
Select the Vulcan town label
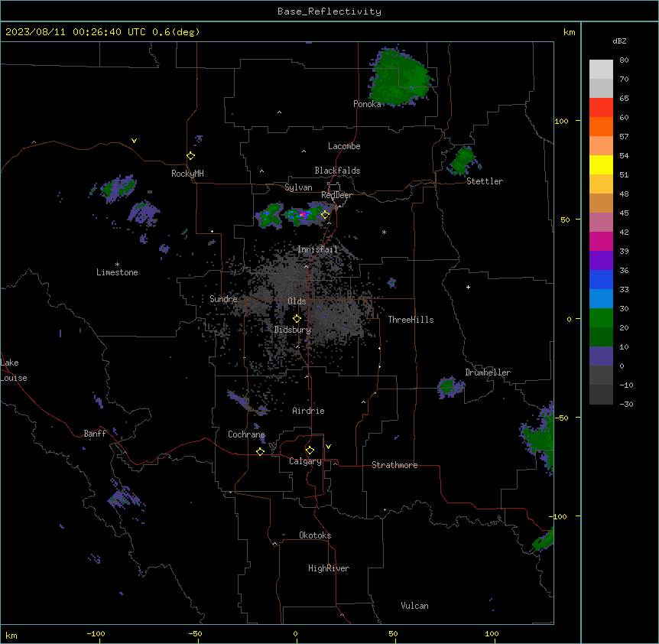[415, 606]
